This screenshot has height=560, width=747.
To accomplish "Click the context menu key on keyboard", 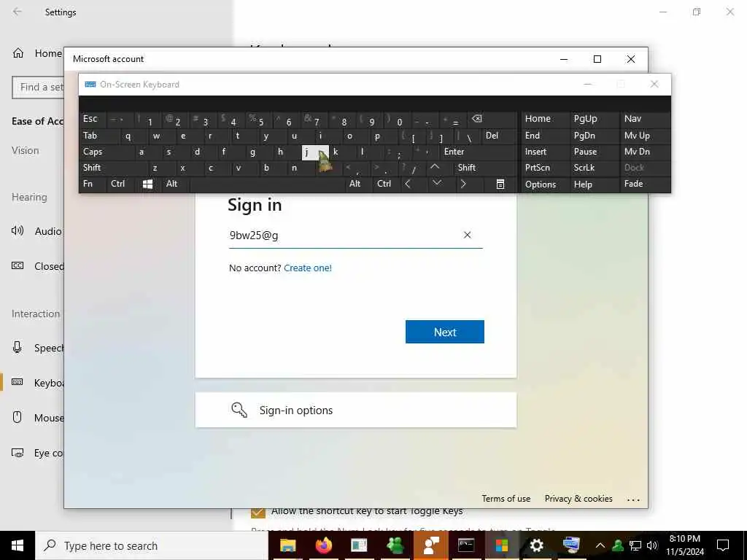I will tap(500, 184).
